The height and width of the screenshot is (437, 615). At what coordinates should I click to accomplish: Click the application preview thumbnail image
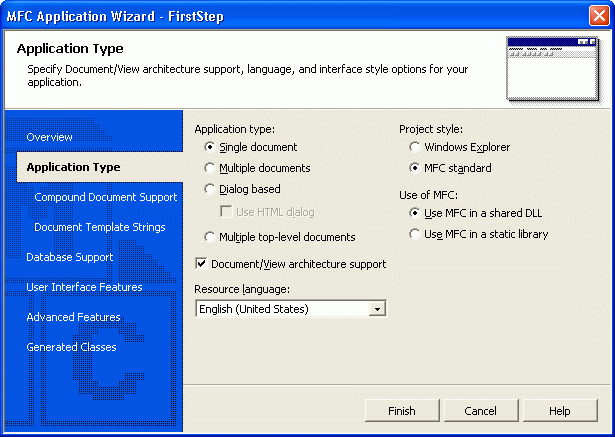(551, 68)
